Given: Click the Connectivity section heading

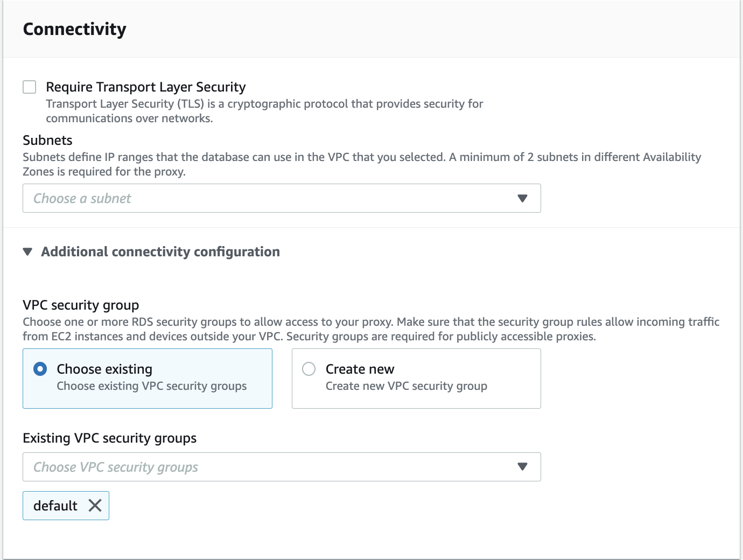Looking at the screenshot, I should pyautogui.click(x=75, y=29).
